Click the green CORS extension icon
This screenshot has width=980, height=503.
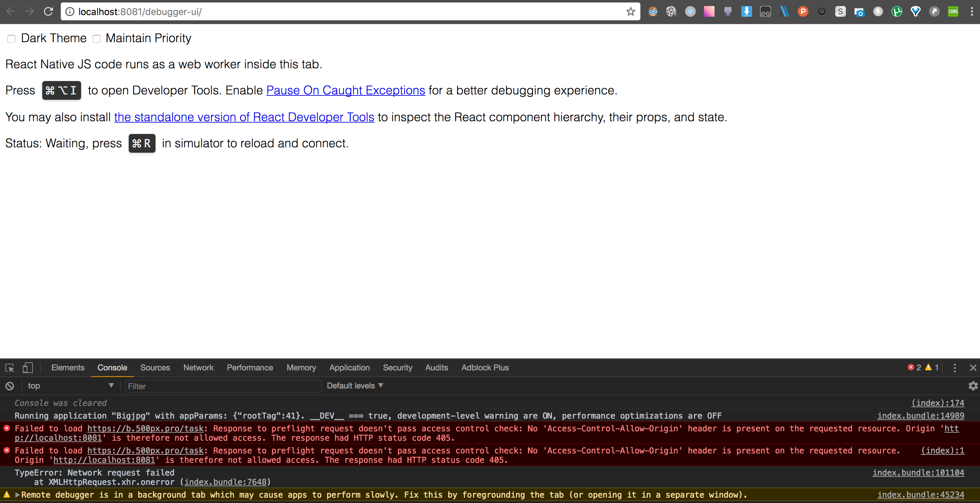coord(953,12)
